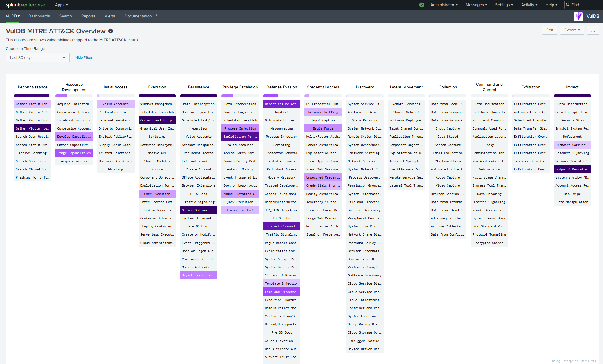Click the Scheduled Transfer cell
Viewport: 603px width, 364px height.
[x=531, y=120]
